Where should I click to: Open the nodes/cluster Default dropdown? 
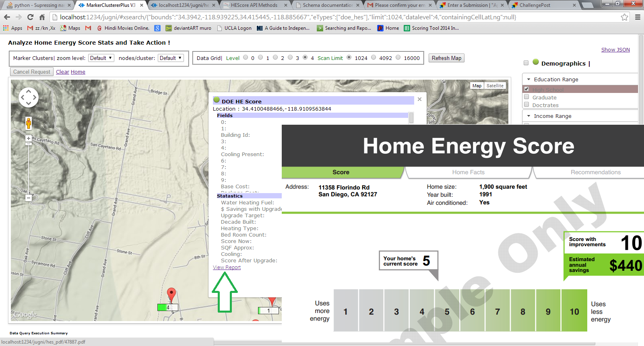pos(171,58)
